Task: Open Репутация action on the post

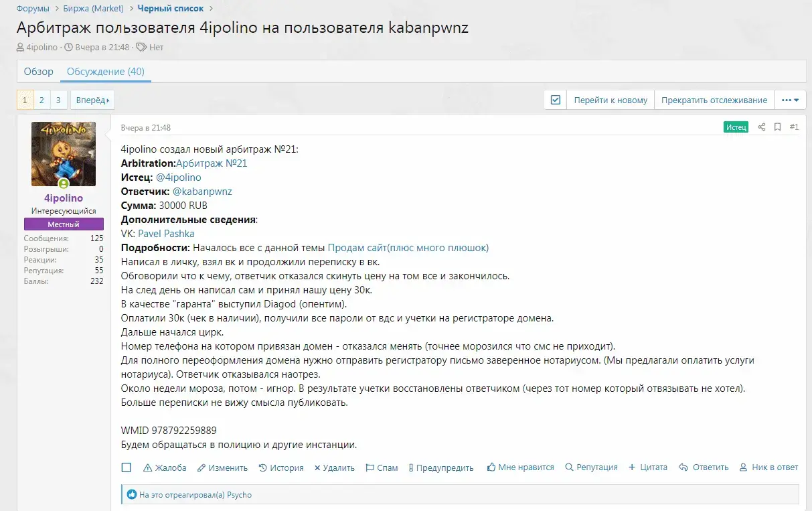Action: 591,467
